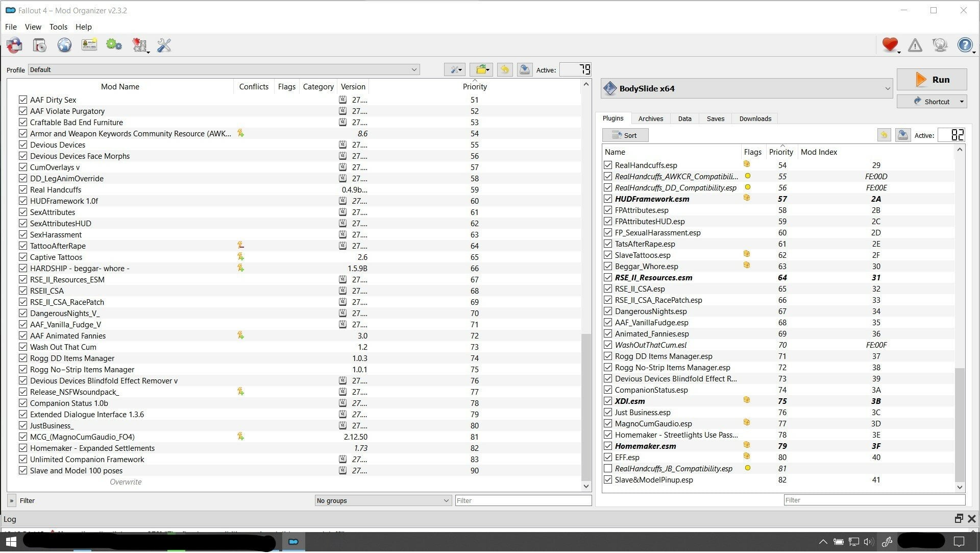This screenshot has width=980, height=553.
Task: Click the float log panel icon
Action: 959,519
